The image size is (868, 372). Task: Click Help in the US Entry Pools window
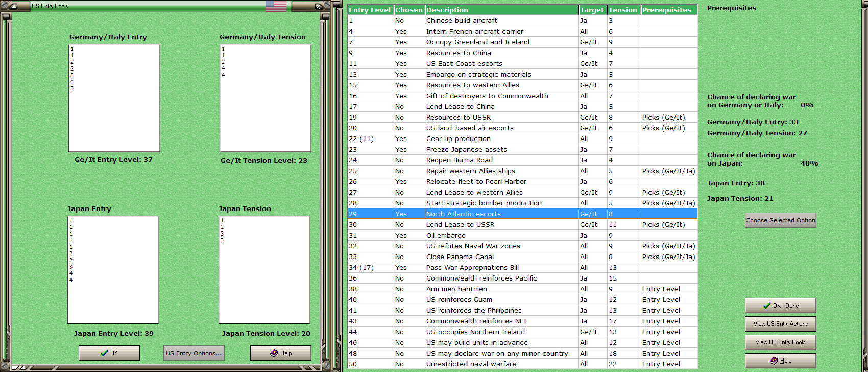[281, 353]
